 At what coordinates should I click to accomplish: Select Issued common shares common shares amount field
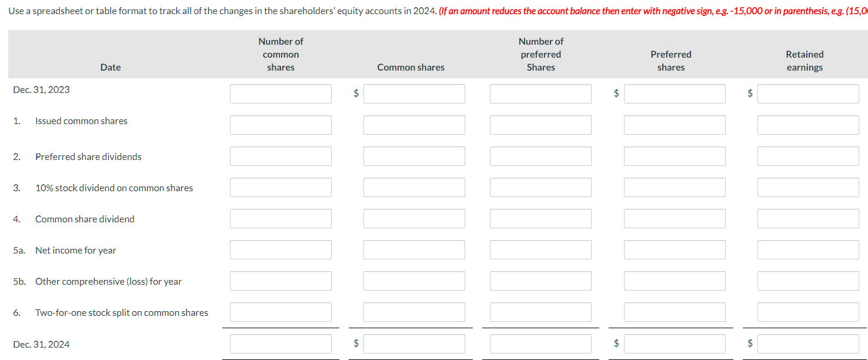click(414, 125)
